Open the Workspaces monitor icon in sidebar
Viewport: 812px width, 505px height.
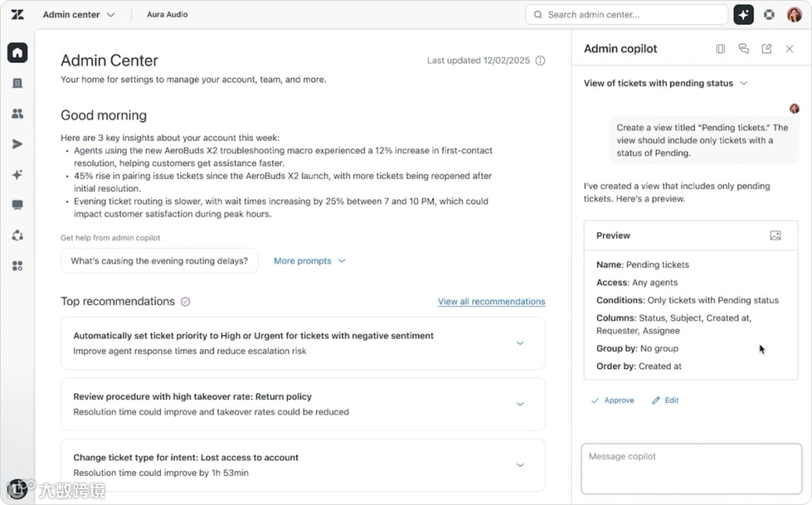[17, 205]
